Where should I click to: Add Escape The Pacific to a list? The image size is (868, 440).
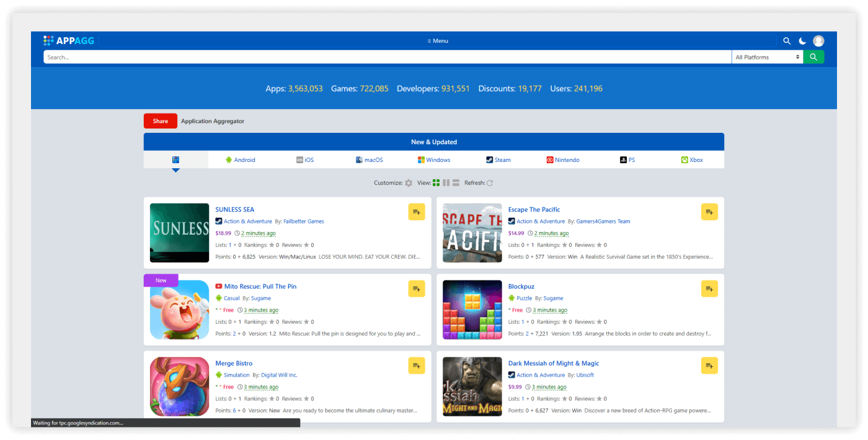click(x=709, y=212)
